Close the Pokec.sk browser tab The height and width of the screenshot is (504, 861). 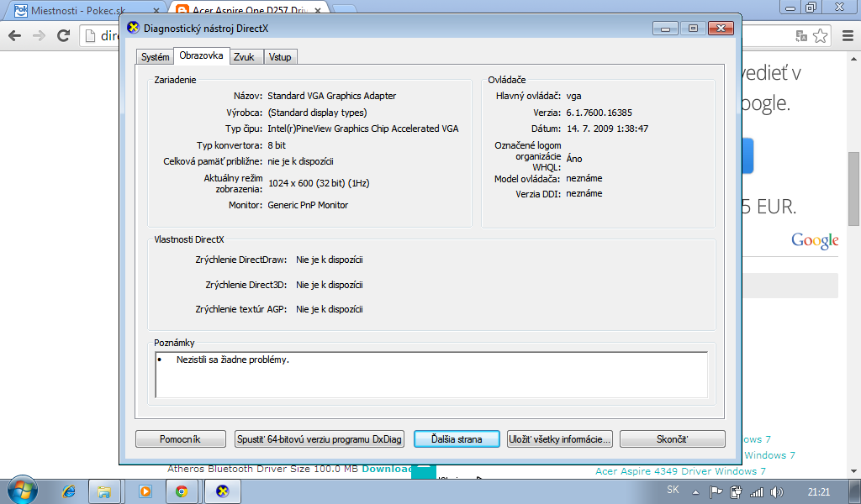(x=156, y=10)
